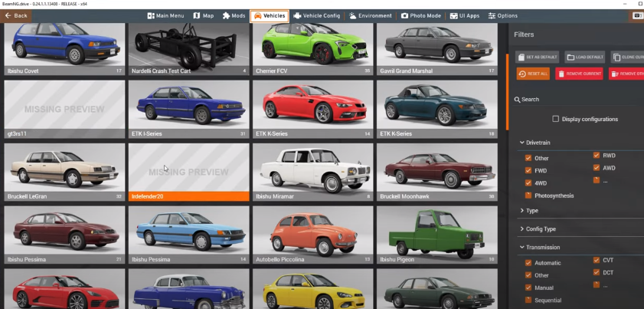The image size is (644, 309).
Task: Select the Autobello Piccolina vehicle
Action: (313, 235)
